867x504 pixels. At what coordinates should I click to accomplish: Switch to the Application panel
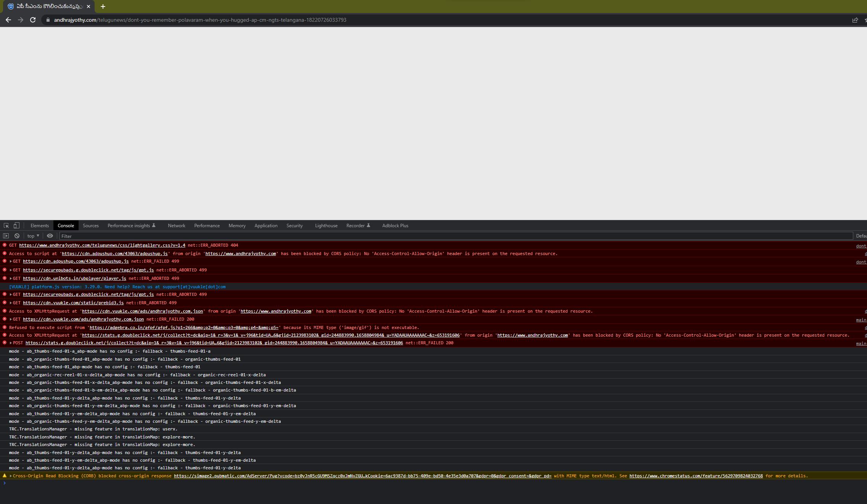pyautogui.click(x=266, y=225)
